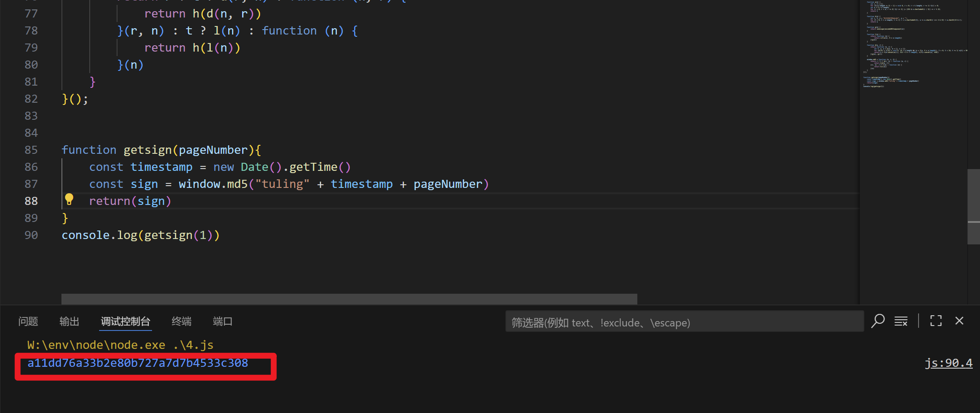Open the js:90.4 source link
This screenshot has width=980, height=413.
pyautogui.click(x=949, y=363)
